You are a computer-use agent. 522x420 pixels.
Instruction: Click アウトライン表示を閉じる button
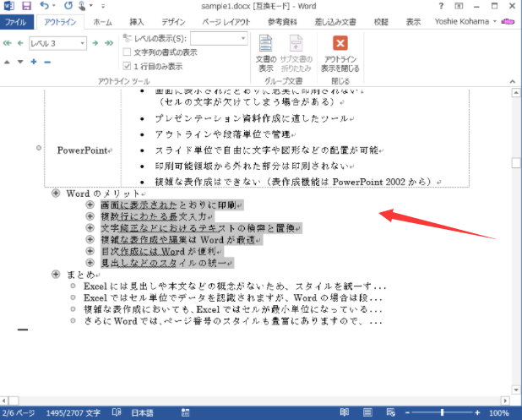click(340, 53)
